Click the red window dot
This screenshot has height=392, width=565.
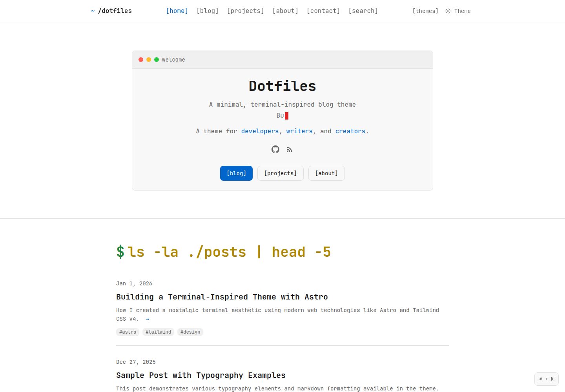141,60
